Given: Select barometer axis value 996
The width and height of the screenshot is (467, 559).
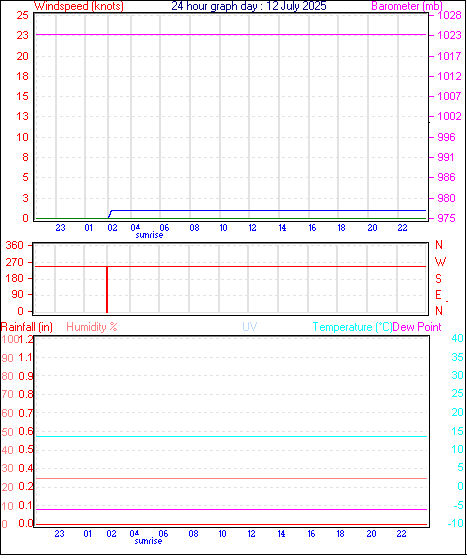Looking at the screenshot, I should (446, 137).
